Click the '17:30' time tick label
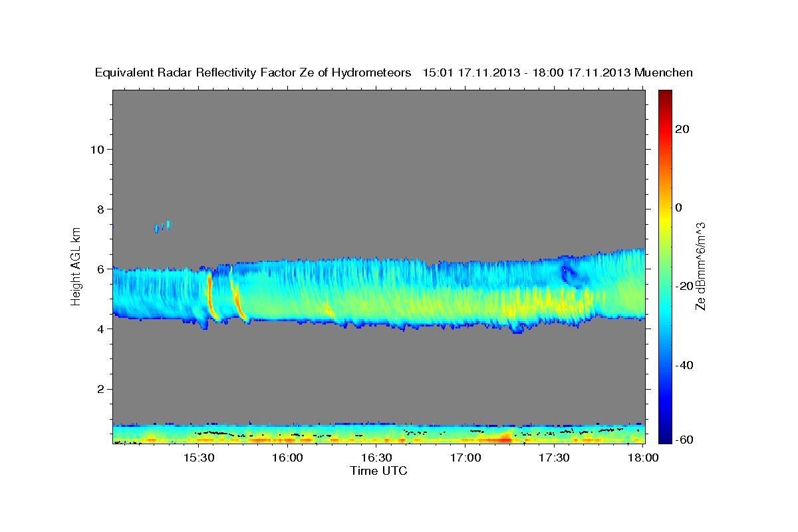 click(x=555, y=458)
